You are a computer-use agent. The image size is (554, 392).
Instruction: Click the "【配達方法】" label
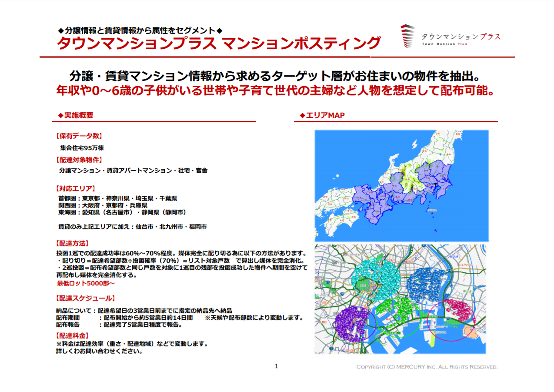(x=72, y=243)
